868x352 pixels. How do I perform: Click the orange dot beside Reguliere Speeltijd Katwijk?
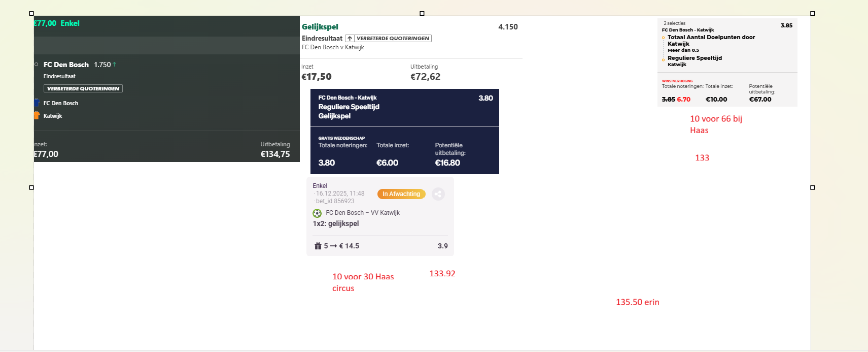point(663,60)
